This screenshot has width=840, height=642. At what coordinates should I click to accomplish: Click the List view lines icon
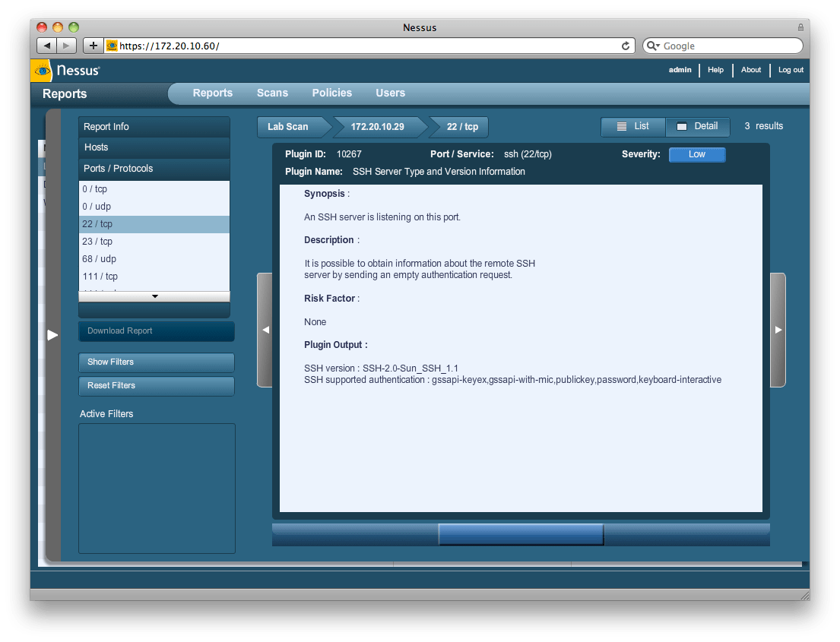[x=621, y=126]
